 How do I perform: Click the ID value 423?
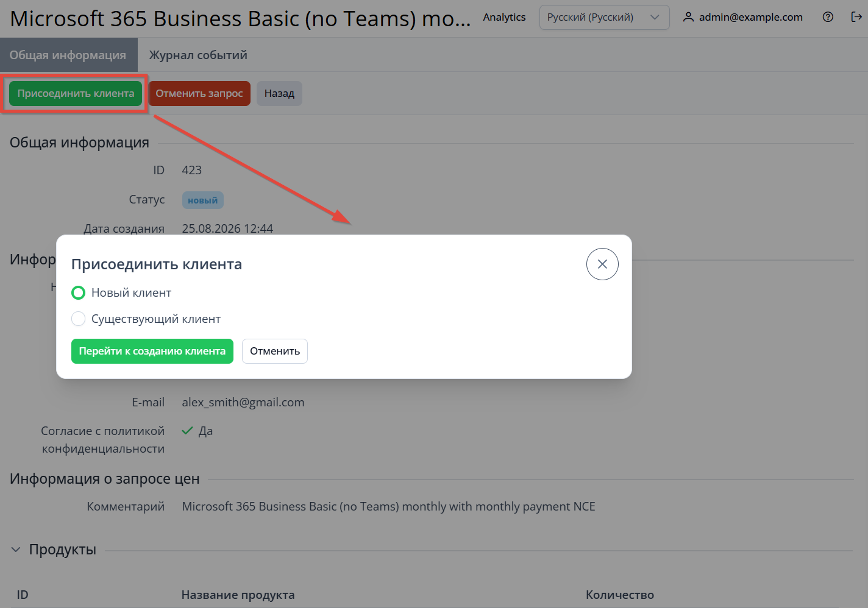tap(191, 170)
